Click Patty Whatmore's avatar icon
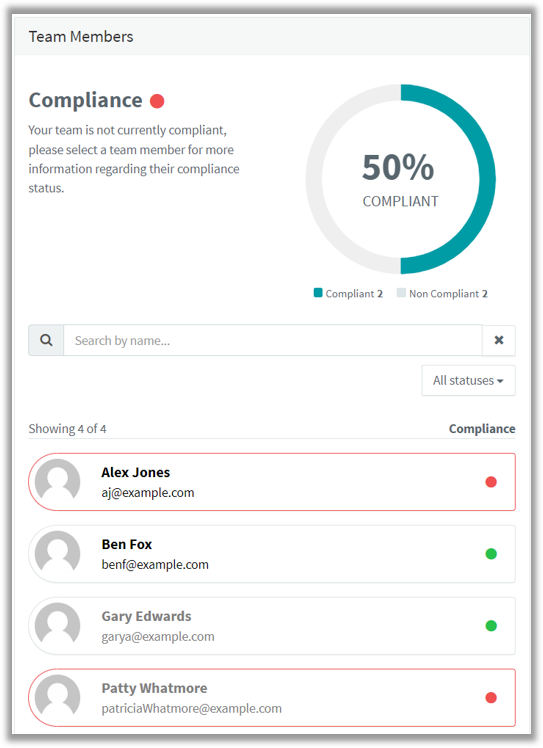This screenshot has height=748, width=543. point(58,697)
